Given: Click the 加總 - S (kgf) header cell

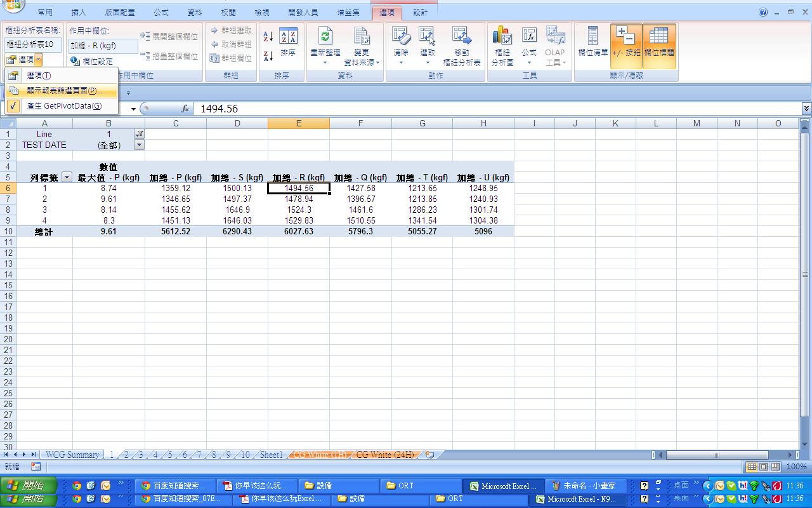Looking at the screenshot, I should coord(237,178).
